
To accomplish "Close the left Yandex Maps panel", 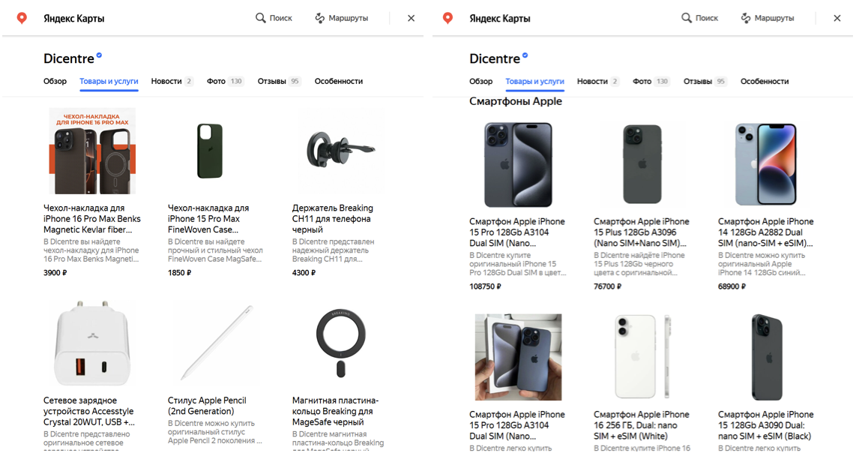I will coord(411,18).
